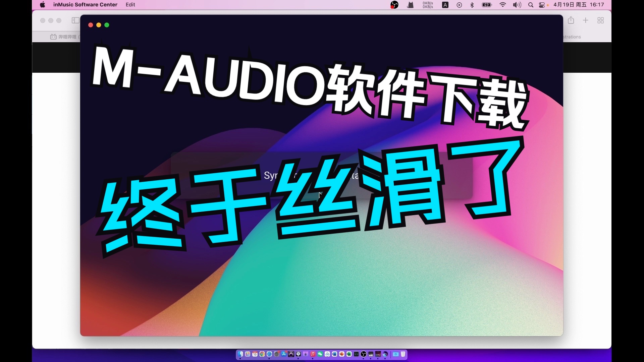This screenshot has width=644, height=362.
Task: Click the date and time 16:17 clock
Action: pyautogui.click(x=579, y=5)
